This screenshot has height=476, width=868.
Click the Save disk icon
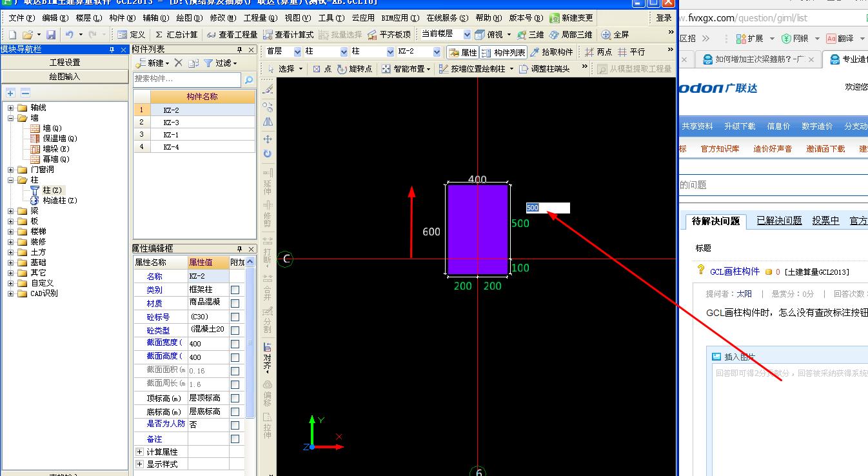coord(51,35)
